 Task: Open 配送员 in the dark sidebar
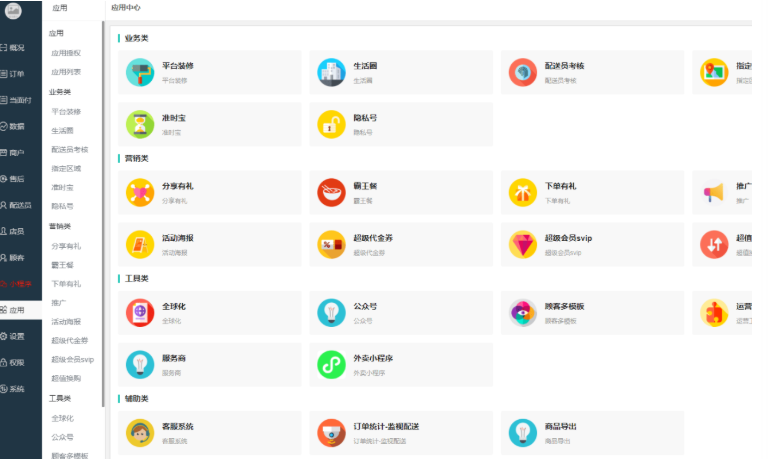click(x=21, y=205)
